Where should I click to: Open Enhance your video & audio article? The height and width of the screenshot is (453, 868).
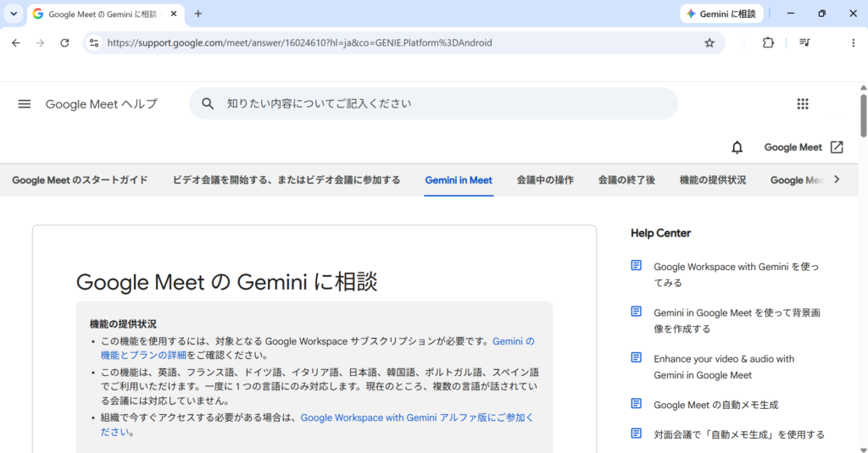pos(724,367)
